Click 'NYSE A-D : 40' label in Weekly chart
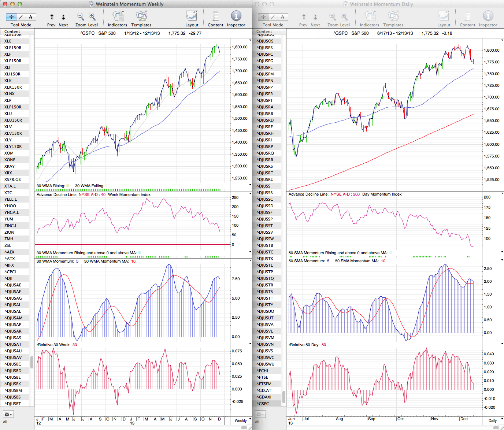Screen dimensions: 504x430 point(92,194)
